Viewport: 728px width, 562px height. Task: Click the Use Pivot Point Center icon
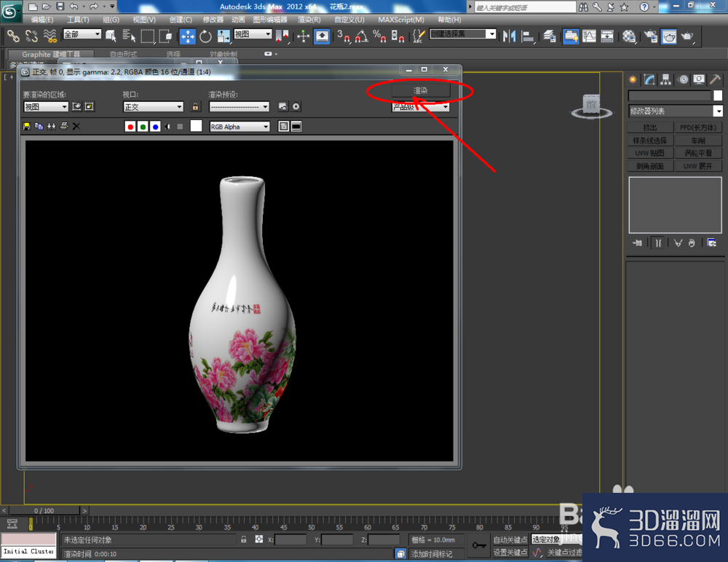coord(282,36)
